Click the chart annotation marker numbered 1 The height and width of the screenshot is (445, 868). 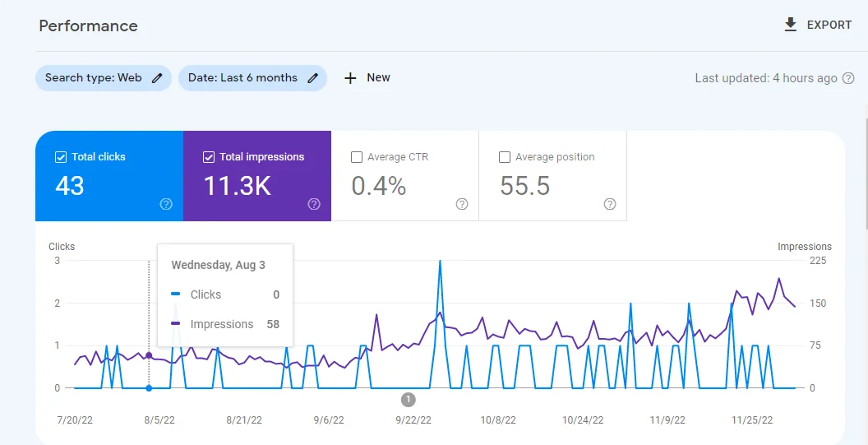point(409,399)
